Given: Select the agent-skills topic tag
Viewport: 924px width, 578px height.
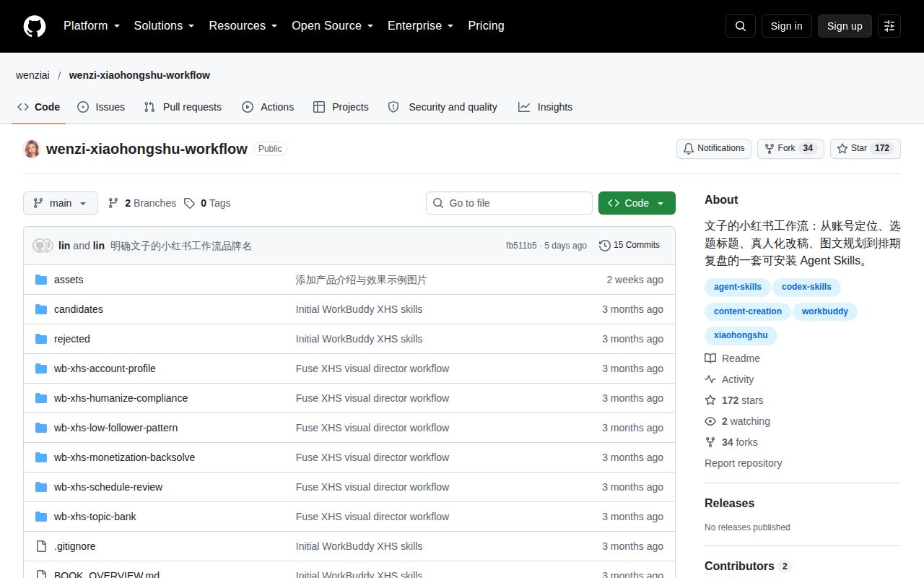Looking at the screenshot, I should [738, 287].
